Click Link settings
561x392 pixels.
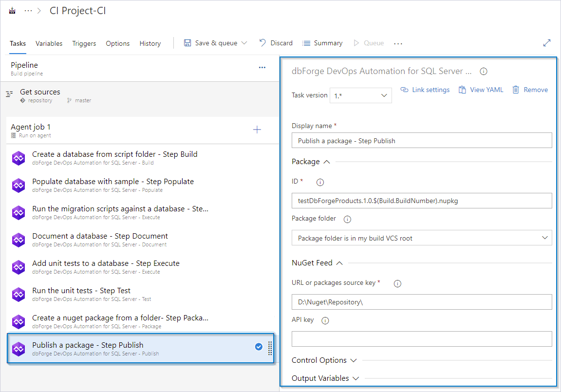point(425,90)
